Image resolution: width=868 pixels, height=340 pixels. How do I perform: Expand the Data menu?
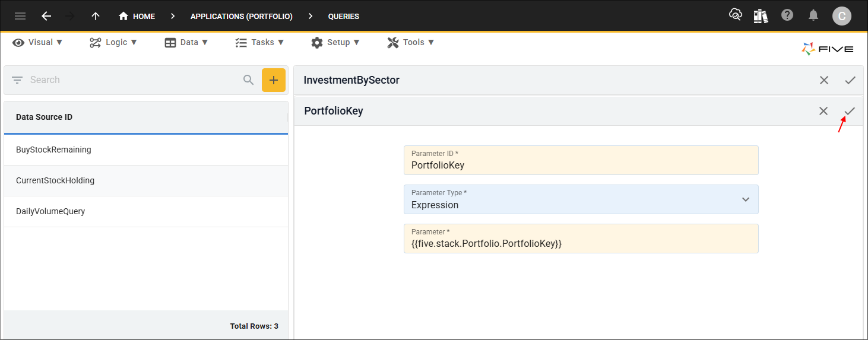[x=186, y=42]
